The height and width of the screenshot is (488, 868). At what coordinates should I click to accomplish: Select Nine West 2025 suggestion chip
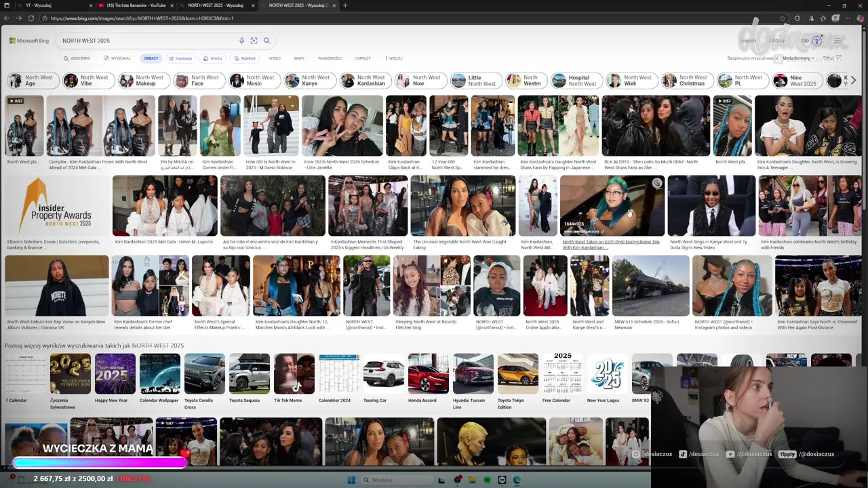click(x=796, y=81)
